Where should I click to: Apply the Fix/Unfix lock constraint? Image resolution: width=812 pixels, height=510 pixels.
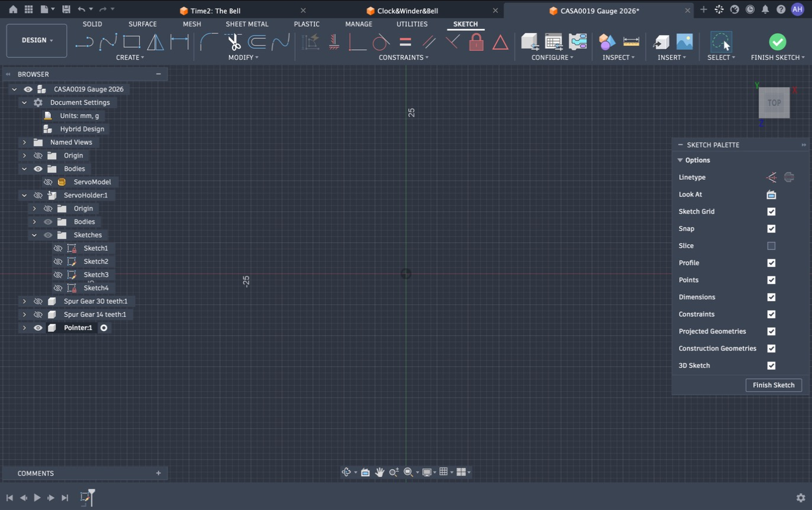[x=476, y=42]
